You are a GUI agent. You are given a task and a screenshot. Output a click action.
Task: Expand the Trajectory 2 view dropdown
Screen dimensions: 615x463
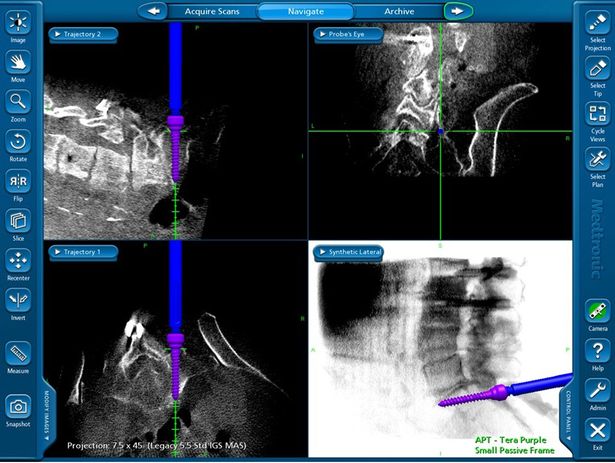click(83, 34)
